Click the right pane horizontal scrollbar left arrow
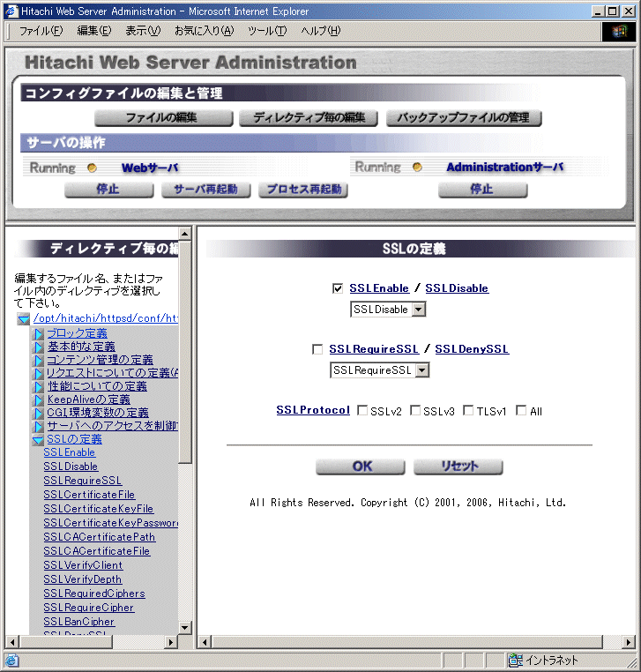This screenshot has height=672, width=641. pos(205,642)
